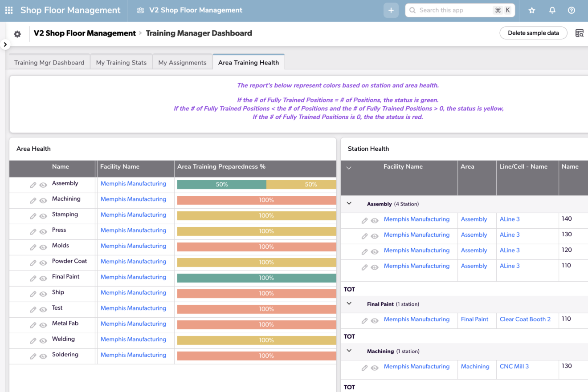Switch to My Assignments tab
588x392 pixels.
pyautogui.click(x=182, y=63)
